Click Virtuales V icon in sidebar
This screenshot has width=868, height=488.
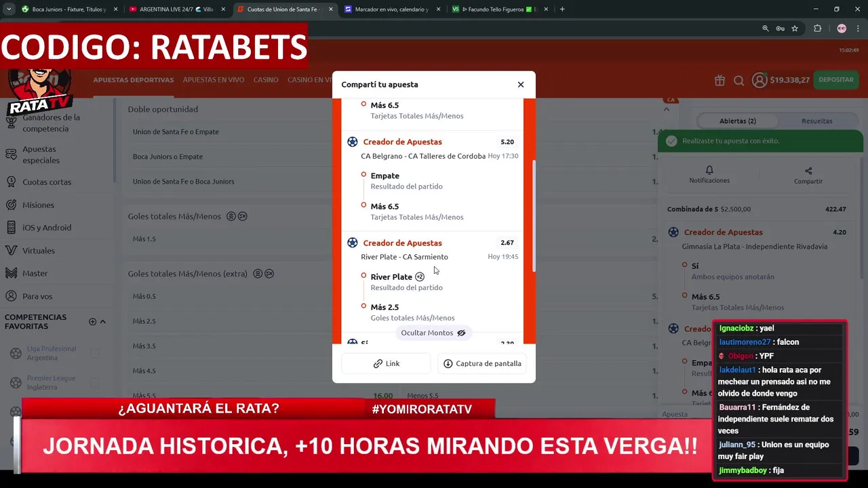(x=10, y=251)
